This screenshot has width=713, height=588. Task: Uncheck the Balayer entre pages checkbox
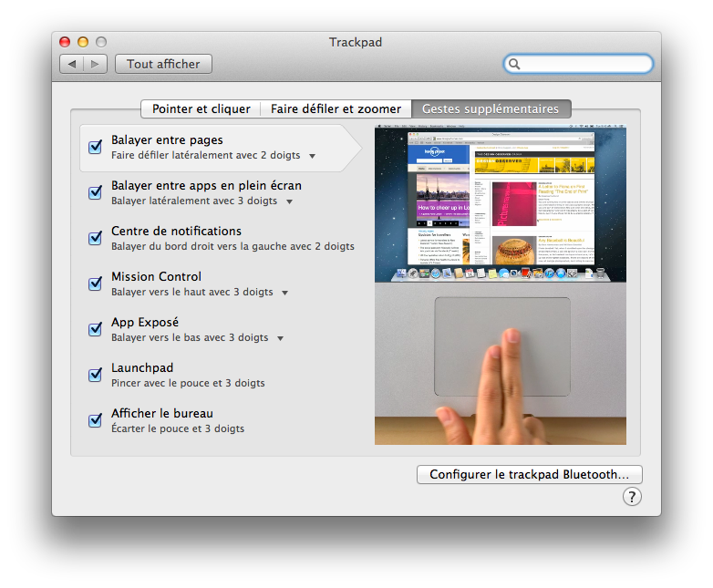pos(95,147)
